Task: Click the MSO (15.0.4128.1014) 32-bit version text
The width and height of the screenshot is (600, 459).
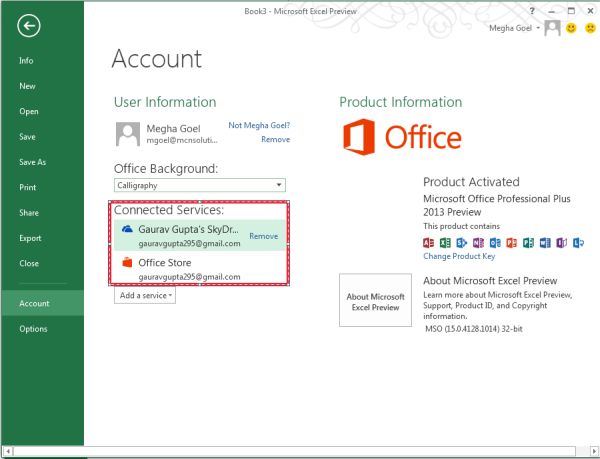Action: click(x=474, y=329)
